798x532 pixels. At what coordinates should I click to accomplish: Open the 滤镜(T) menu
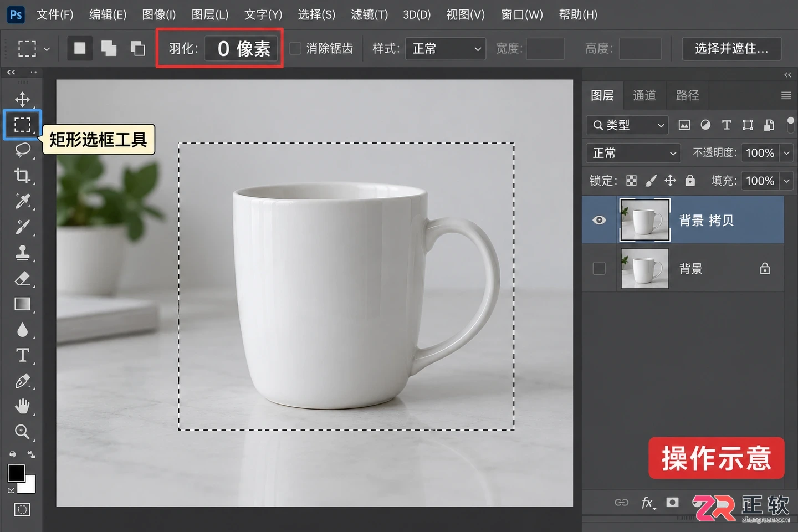coord(369,14)
